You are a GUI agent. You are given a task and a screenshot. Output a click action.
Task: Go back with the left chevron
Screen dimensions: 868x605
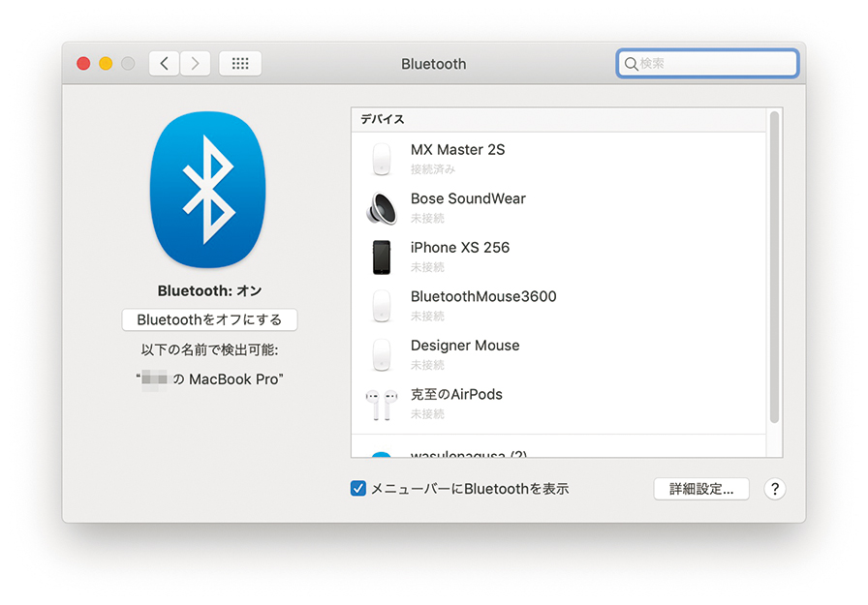164,64
